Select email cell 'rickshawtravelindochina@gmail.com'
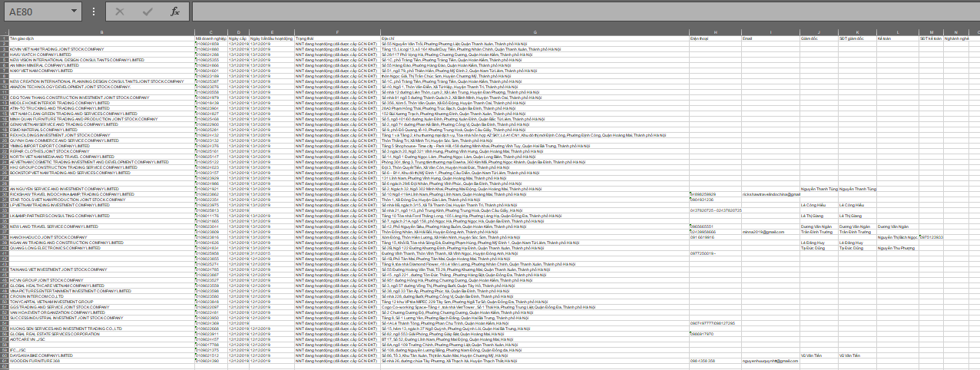This screenshot has height=370, width=980. (770, 195)
